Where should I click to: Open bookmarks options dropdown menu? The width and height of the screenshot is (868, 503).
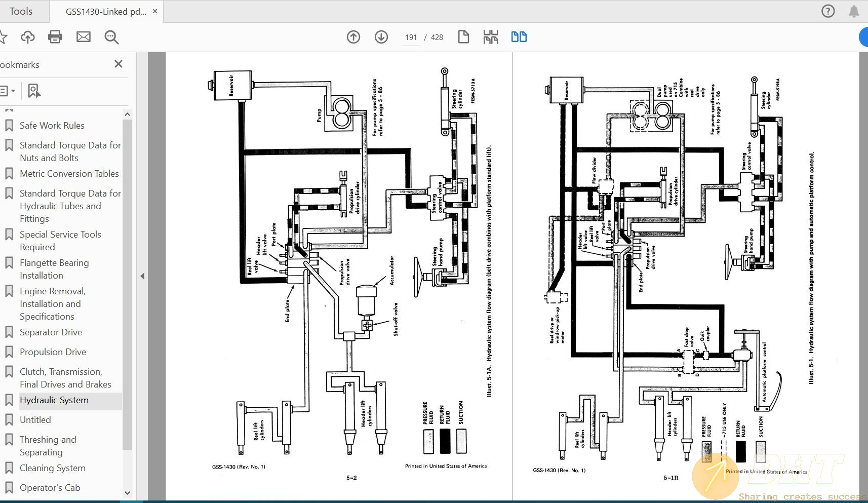(x=7, y=91)
